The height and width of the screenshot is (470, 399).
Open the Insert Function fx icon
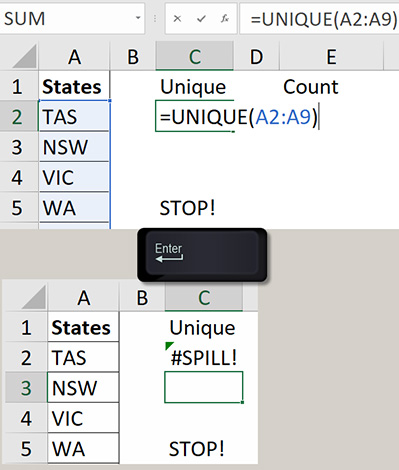coord(225,19)
